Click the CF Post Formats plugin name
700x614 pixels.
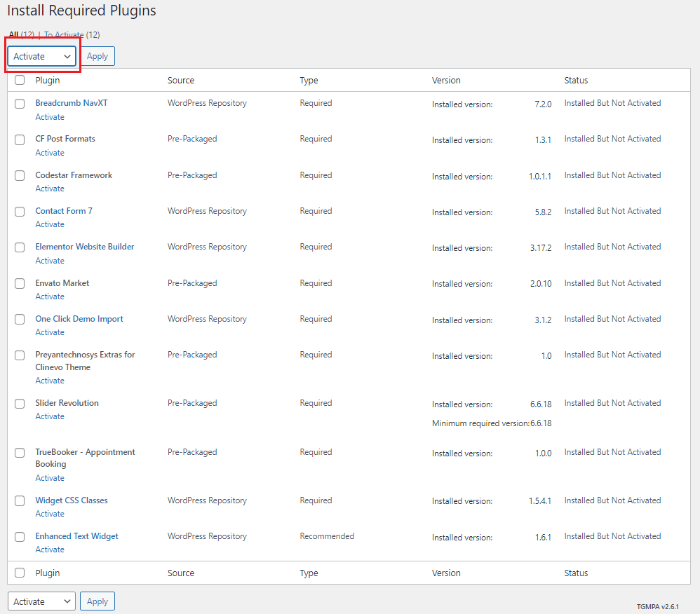[x=65, y=139]
